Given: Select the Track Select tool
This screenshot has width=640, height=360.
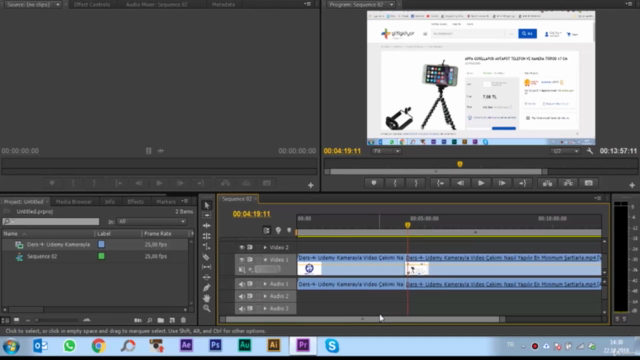Looking at the screenshot, I should (207, 215).
